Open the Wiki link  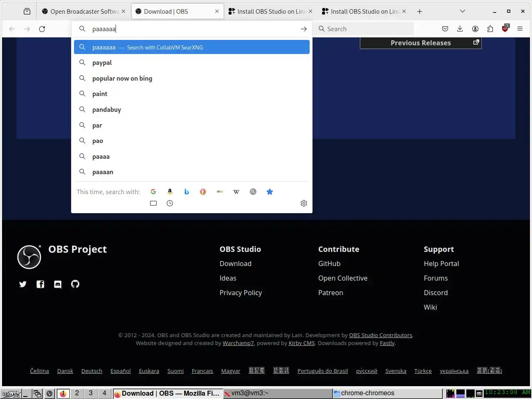(430, 307)
